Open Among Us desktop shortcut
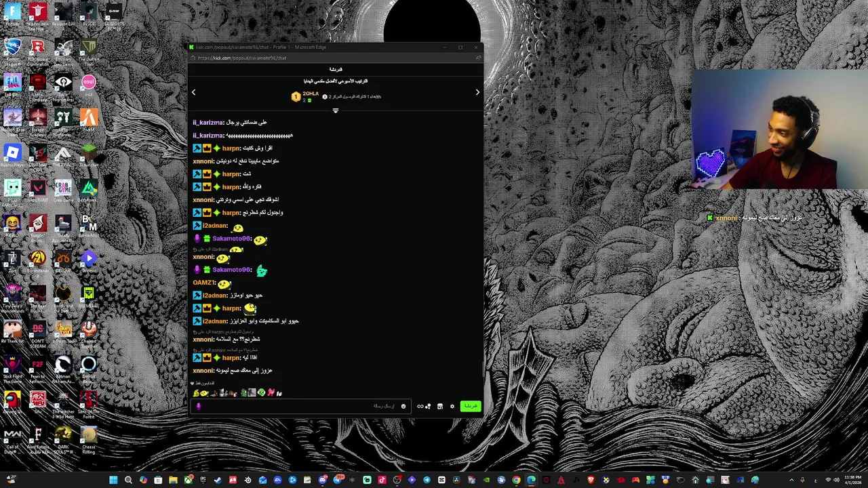The height and width of the screenshot is (488, 868). [x=13, y=403]
